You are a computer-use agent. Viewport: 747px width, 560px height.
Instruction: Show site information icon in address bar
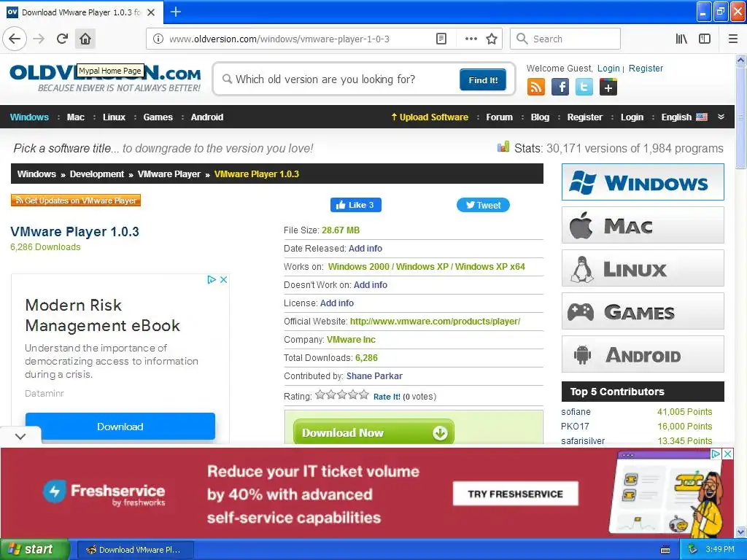(158, 39)
